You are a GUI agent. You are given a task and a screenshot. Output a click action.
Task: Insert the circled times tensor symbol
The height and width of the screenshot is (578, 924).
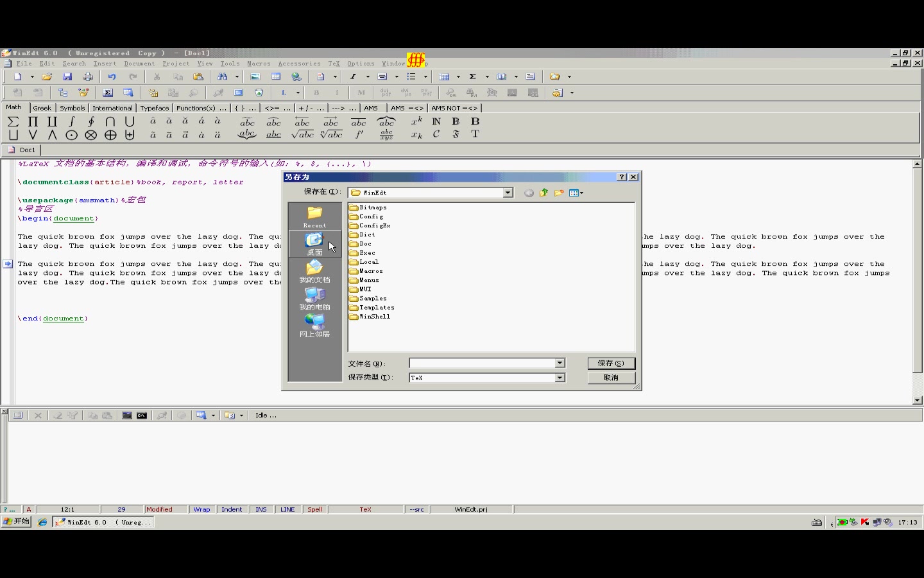(x=91, y=135)
